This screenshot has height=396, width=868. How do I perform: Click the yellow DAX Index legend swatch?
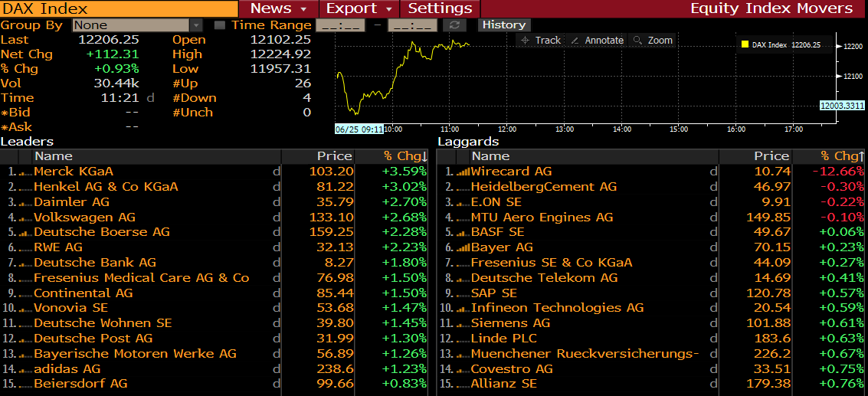pos(745,45)
